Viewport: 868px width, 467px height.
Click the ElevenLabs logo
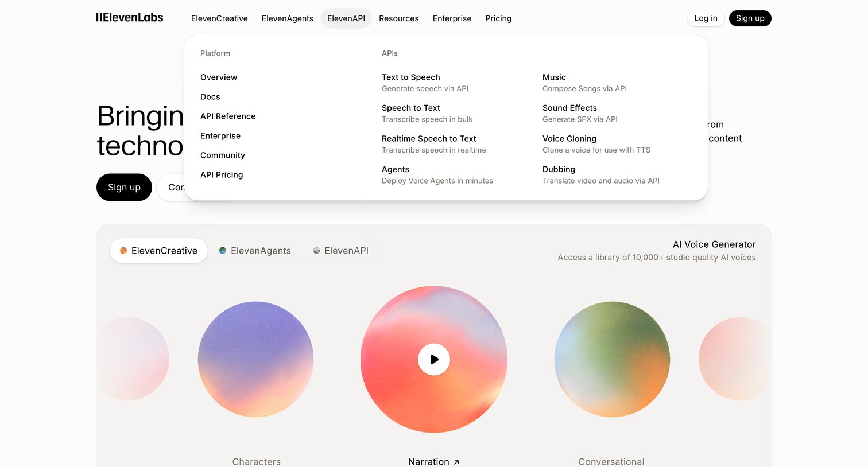[x=130, y=18]
